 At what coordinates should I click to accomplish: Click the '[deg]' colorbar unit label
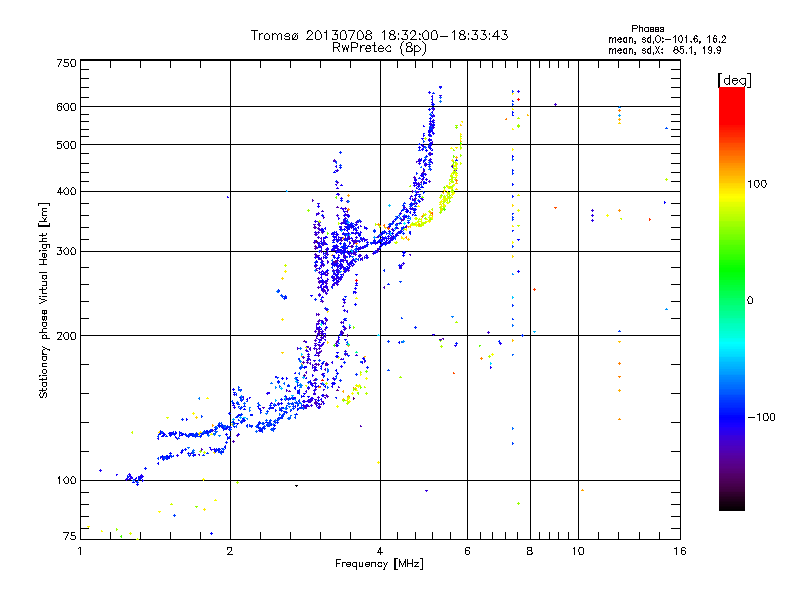click(734, 80)
